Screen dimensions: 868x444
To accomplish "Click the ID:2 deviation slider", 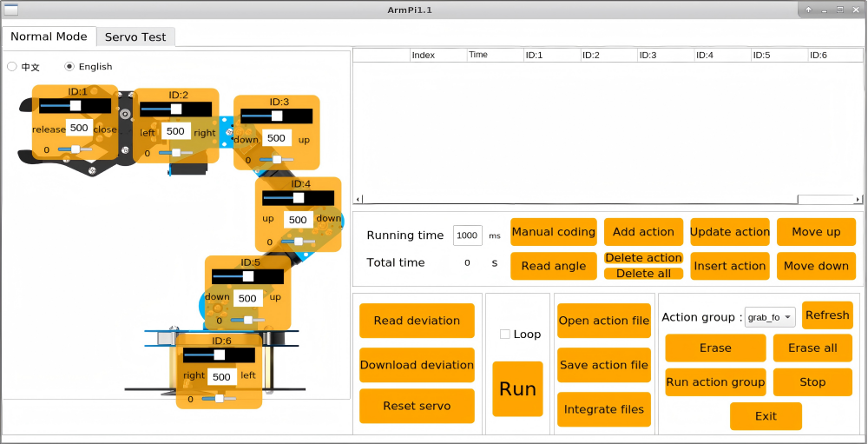I will (x=176, y=152).
